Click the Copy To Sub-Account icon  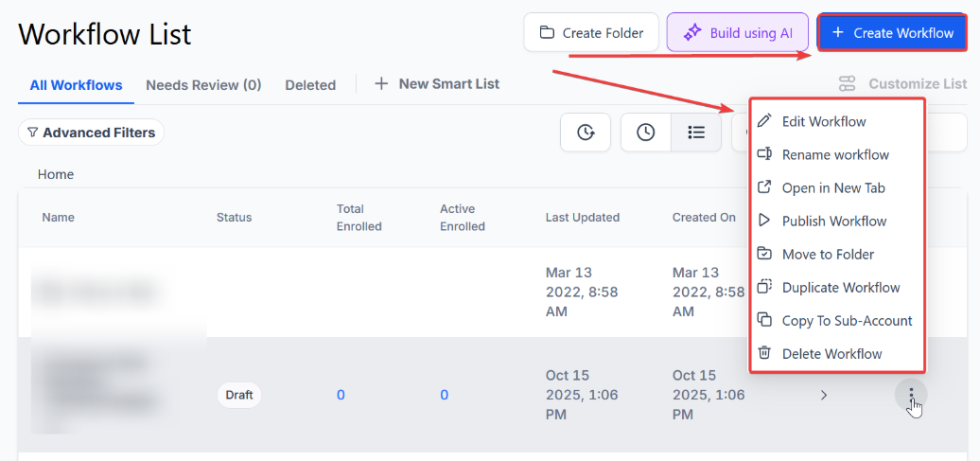(765, 320)
